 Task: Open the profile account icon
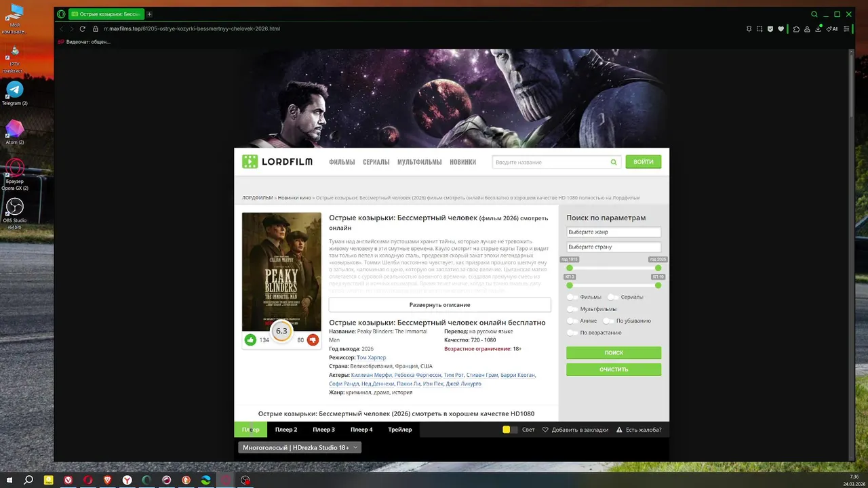(x=808, y=29)
